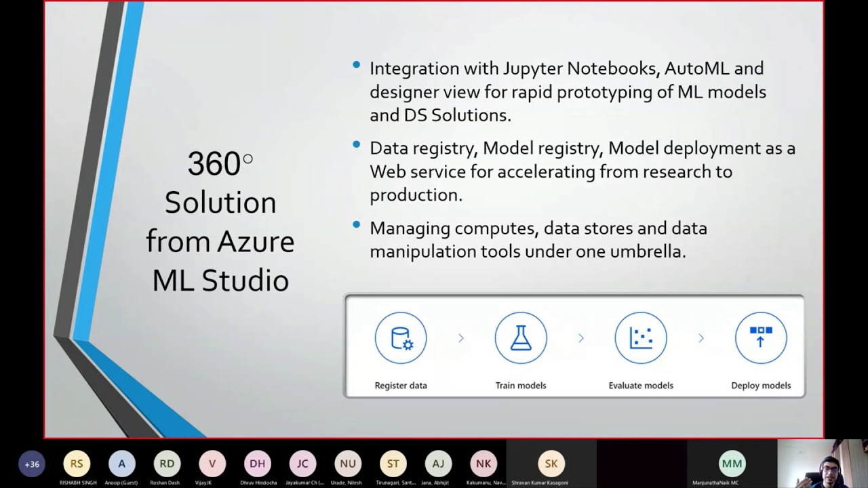
Task: Select AJ avatar of Jana, Abhijit
Action: pyautogui.click(x=438, y=464)
